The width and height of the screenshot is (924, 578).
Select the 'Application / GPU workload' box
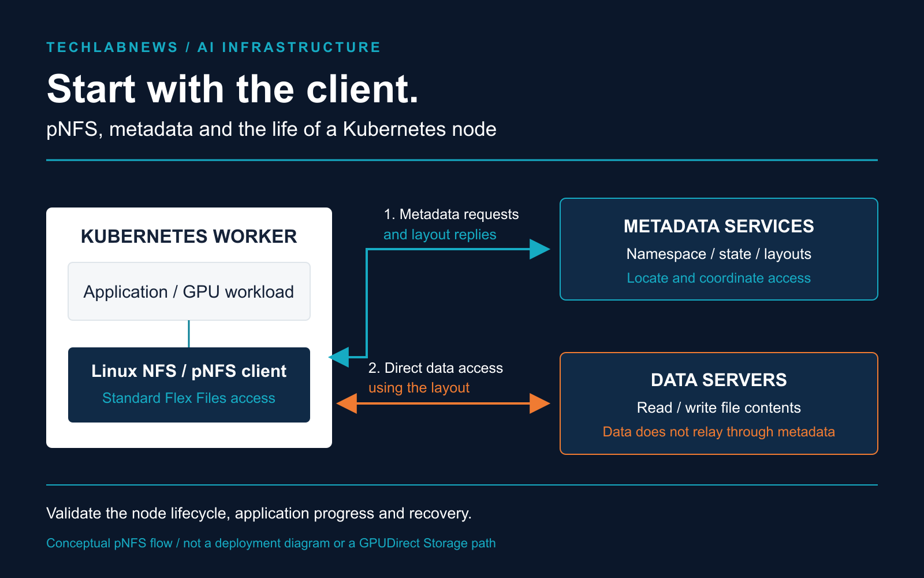pyautogui.click(x=189, y=291)
